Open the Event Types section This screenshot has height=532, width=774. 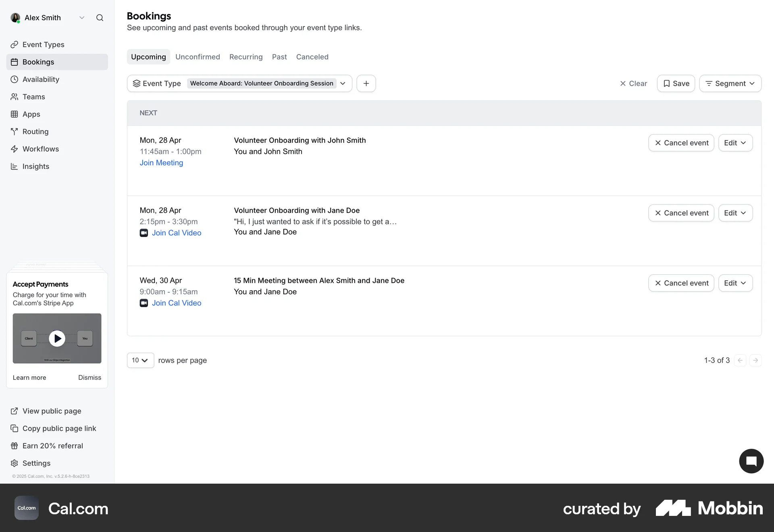tap(43, 44)
